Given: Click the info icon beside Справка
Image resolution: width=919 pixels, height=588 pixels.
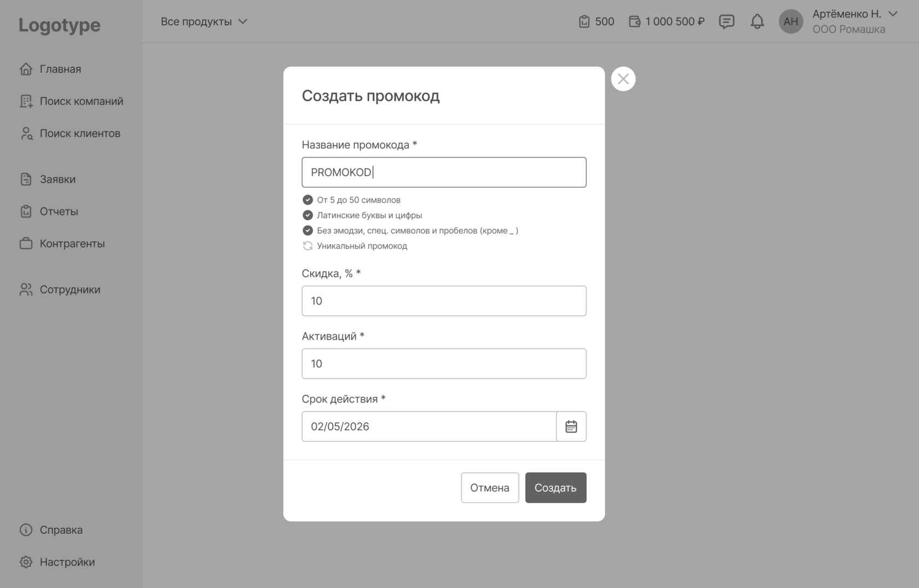Looking at the screenshot, I should click(26, 530).
